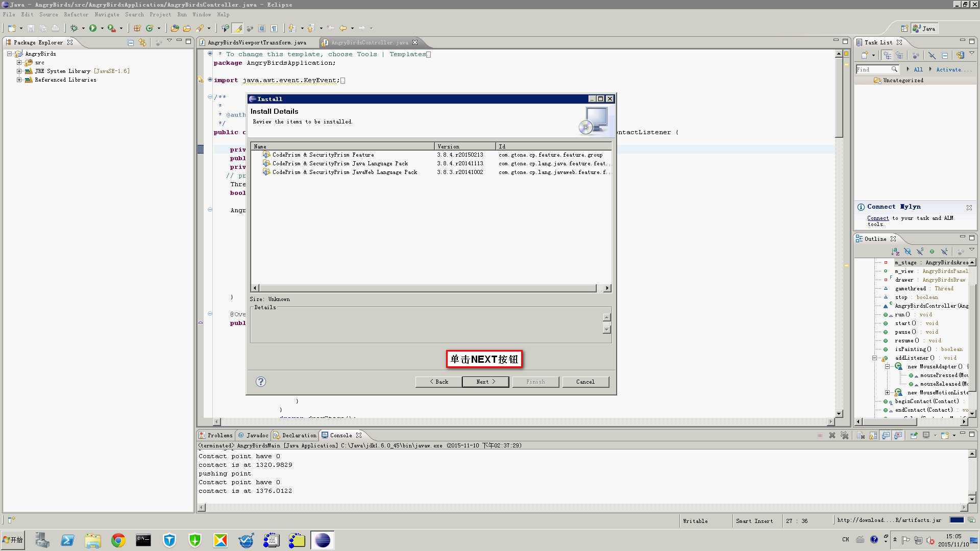The image size is (980, 551).
Task: Open the Debug dropdown arrow in toolbar
Action: pyautogui.click(x=83, y=29)
